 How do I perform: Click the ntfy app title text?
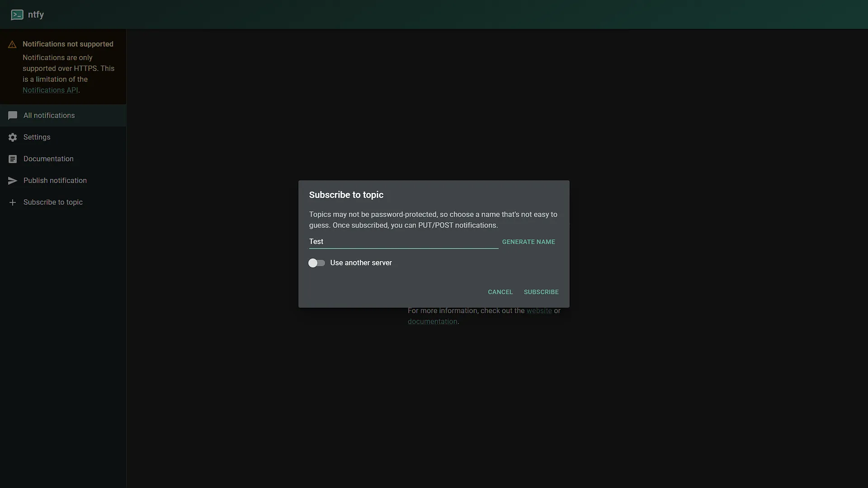36,14
